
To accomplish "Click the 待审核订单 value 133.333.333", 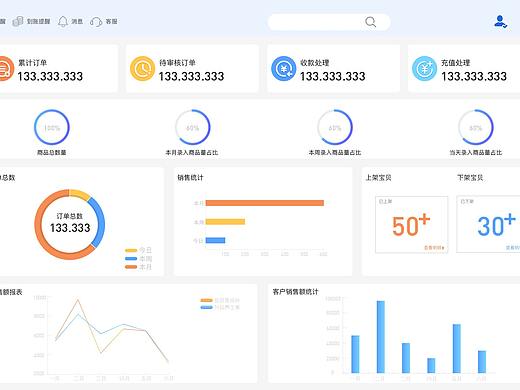I will [x=191, y=77].
